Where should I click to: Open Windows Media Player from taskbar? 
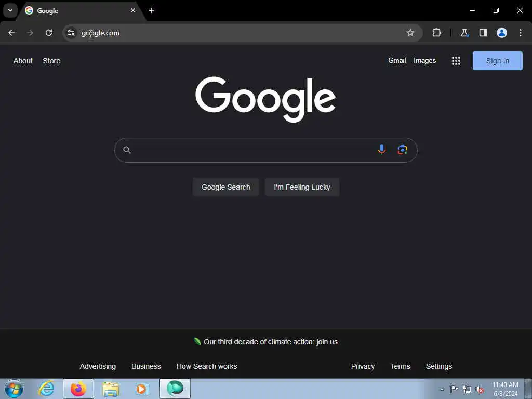pyautogui.click(x=142, y=389)
